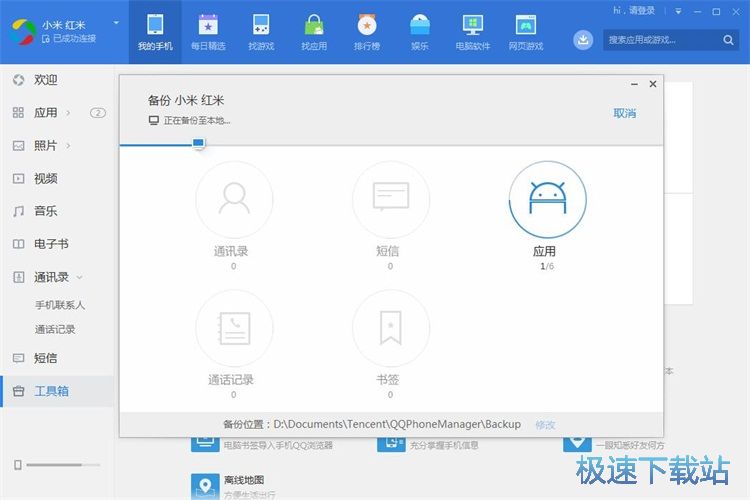Click the 充分掌握手机信息 tool icon
The height and width of the screenshot is (500, 750).
(x=391, y=444)
